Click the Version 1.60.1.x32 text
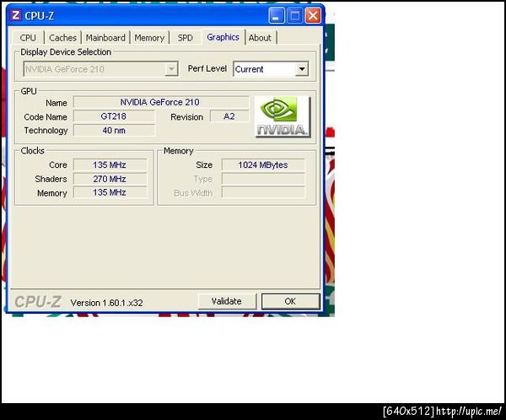This screenshot has width=506, height=420. [106, 303]
